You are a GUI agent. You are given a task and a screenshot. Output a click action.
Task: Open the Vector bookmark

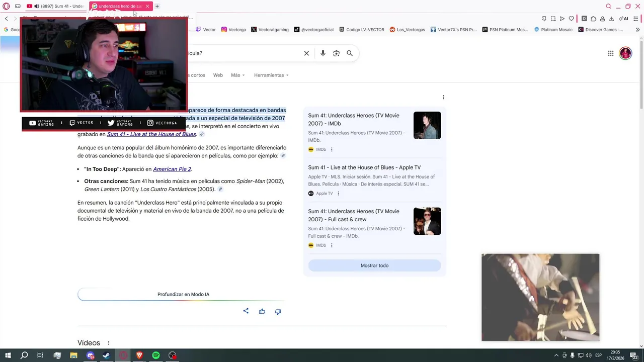coord(206,30)
